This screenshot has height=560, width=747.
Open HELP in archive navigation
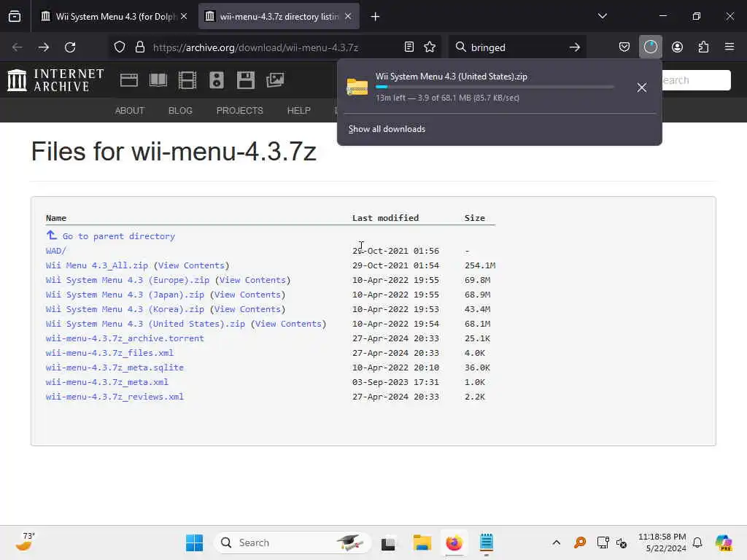point(298,111)
